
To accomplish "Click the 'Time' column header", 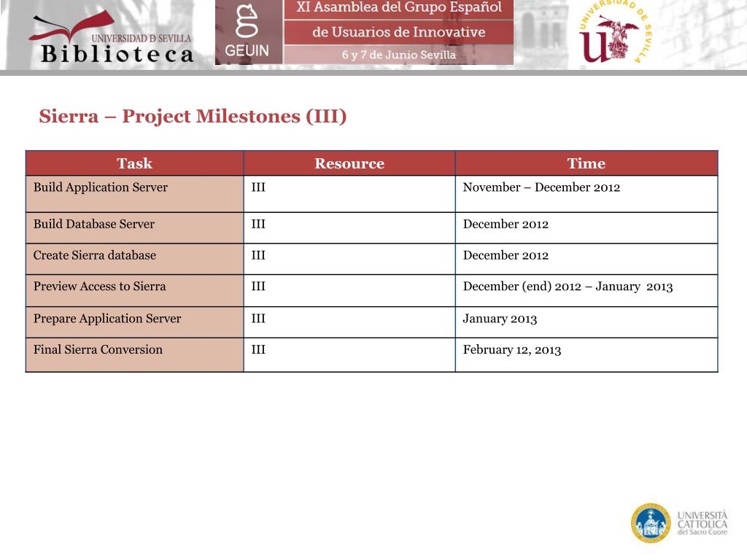I will click(587, 163).
